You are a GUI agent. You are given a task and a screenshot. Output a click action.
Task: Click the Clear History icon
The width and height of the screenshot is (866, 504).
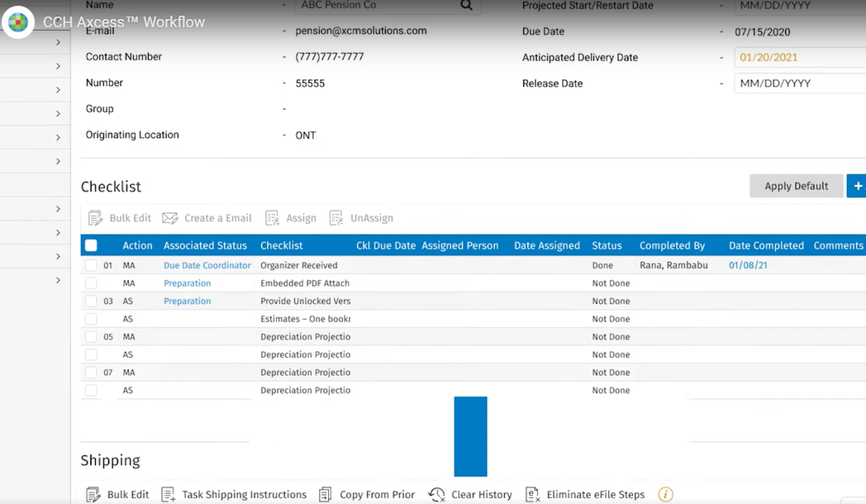click(x=435, y=493)
